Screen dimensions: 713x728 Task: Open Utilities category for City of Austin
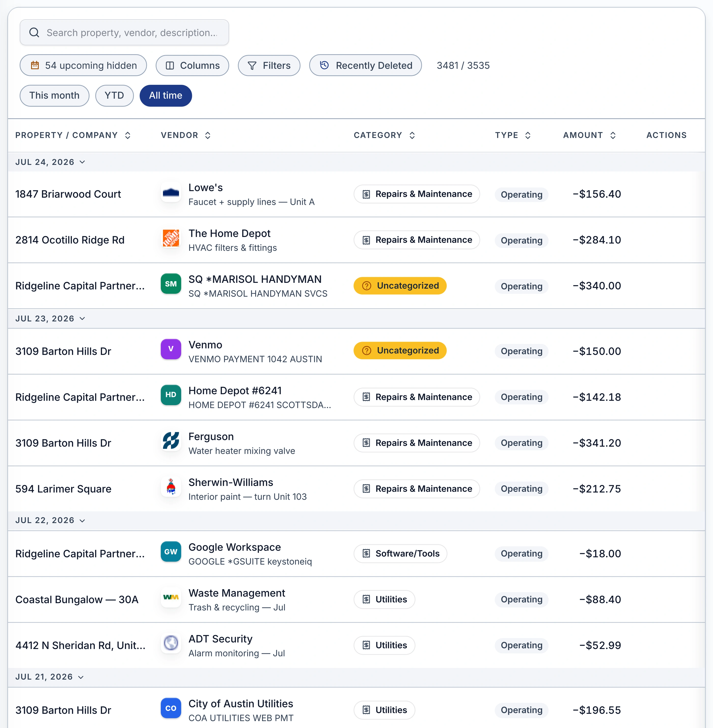click(x=384, y=710)
